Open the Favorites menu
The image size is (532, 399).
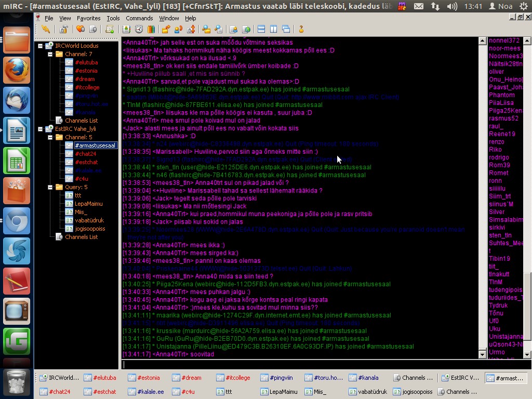tap(88, 18)
